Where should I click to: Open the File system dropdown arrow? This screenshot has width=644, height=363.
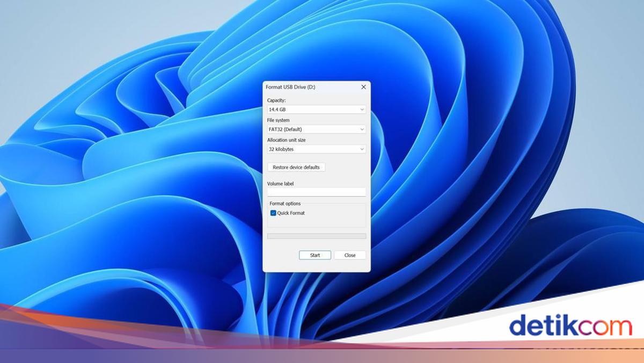pyautogui.click(x=362, y=129)
